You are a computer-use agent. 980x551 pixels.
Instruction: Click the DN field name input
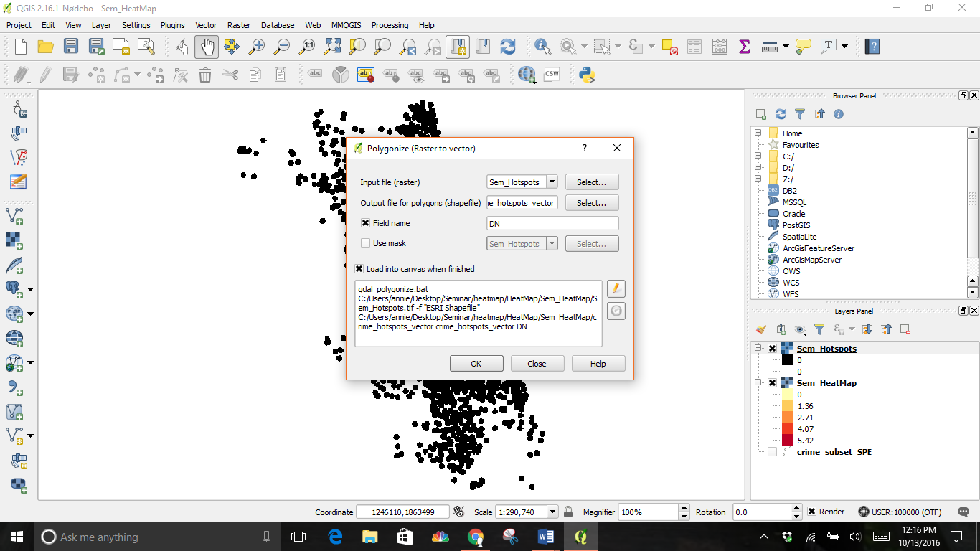[x=552, y=223]
